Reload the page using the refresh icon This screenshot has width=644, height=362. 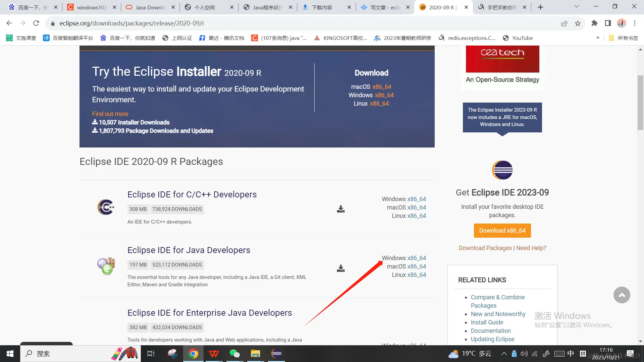click(x=36, y=23)
